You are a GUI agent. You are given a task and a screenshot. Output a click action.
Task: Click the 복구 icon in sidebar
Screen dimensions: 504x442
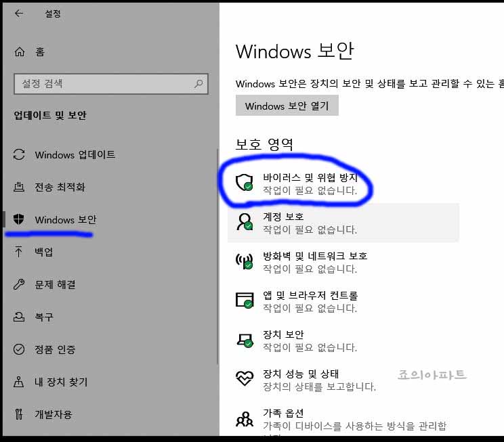(19, 317)
